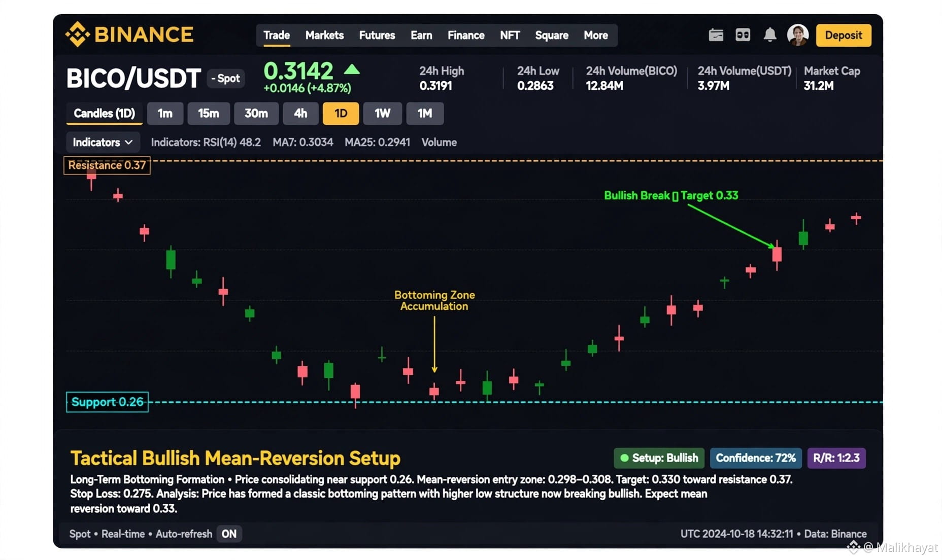Click the current price 0.3142
This screenshot has width=942, height=560.
[298, 71]
